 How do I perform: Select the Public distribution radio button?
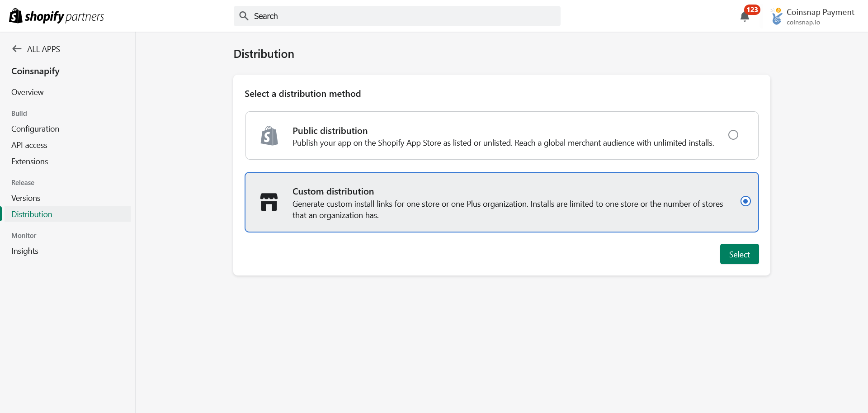(x=733, y=135)
